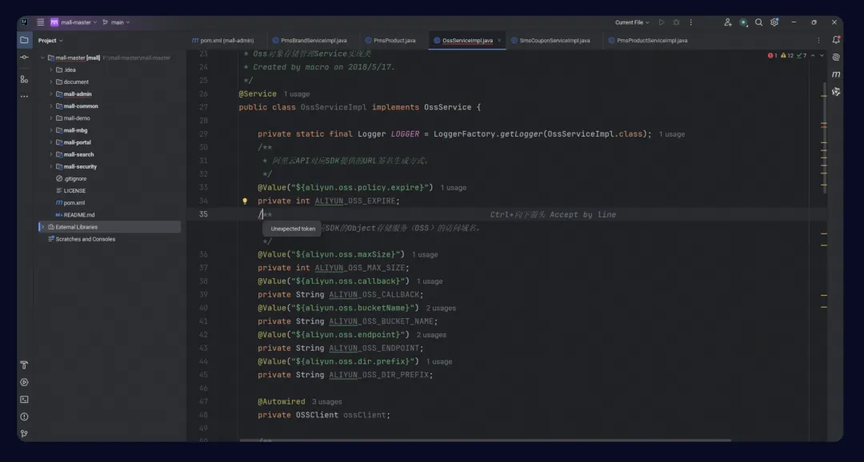
Task: Open the main branch dropdown
Action: click(118, 22)
